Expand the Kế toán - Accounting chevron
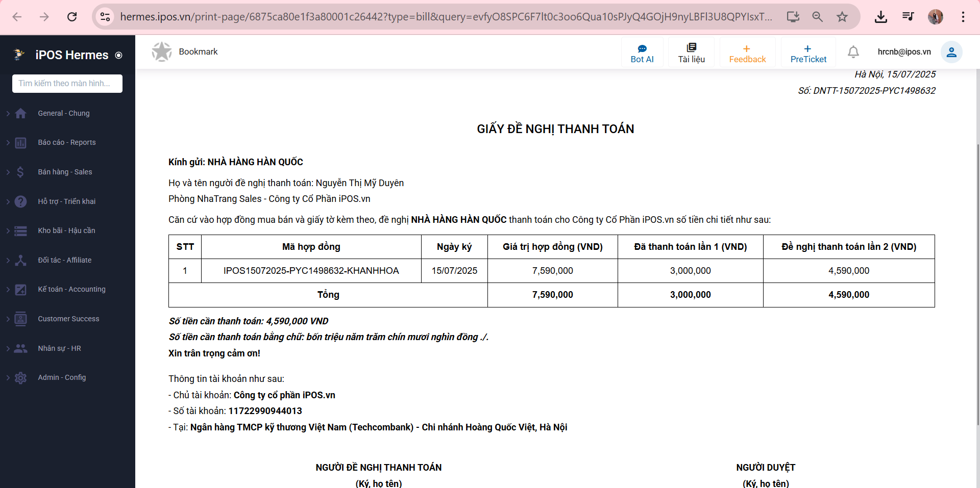The height and width of the screenshot is (488, 980). coord(8,290)
